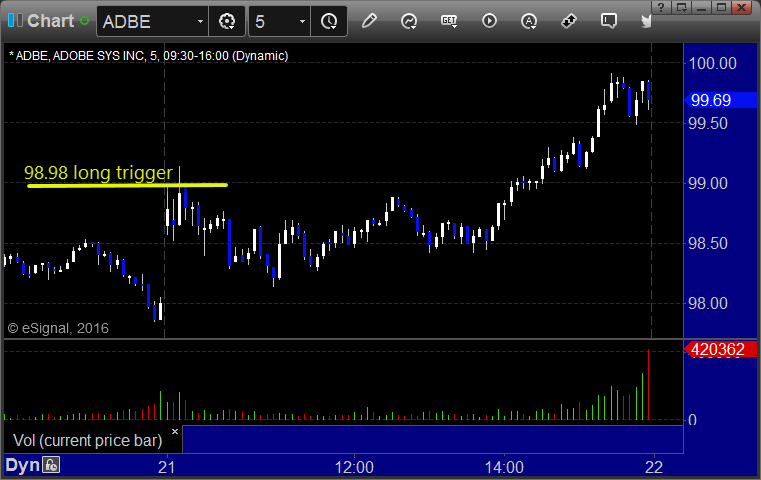Click the 12:00 time axis label
Viewport: 761px width, 480px height.
[354, 467]
